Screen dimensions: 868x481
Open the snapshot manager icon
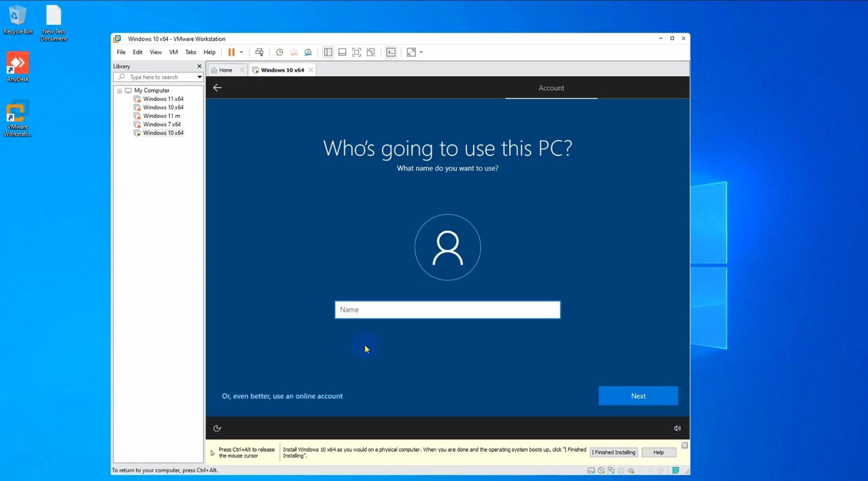pyautogui.click(x=308, y=52)
